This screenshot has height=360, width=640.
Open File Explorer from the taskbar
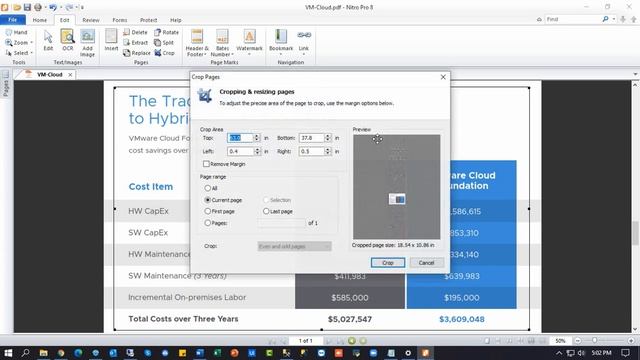43,353
